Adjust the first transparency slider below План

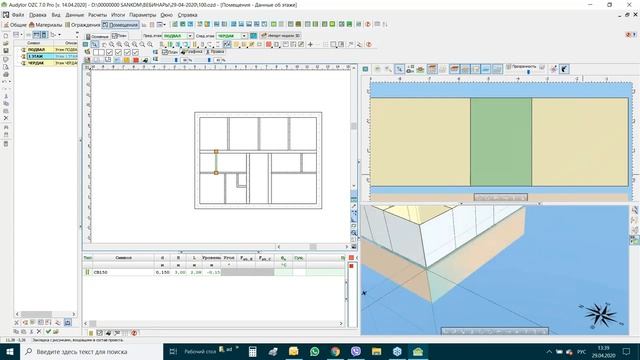click(176, 60)
